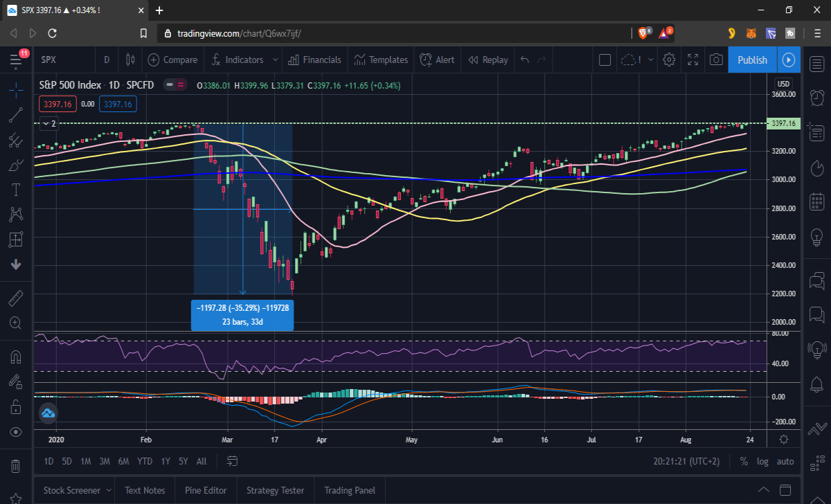Select the crosshair cursor tool
Image resolution: width=831 pixels, height=504 pixels.
tap(16, 90)
